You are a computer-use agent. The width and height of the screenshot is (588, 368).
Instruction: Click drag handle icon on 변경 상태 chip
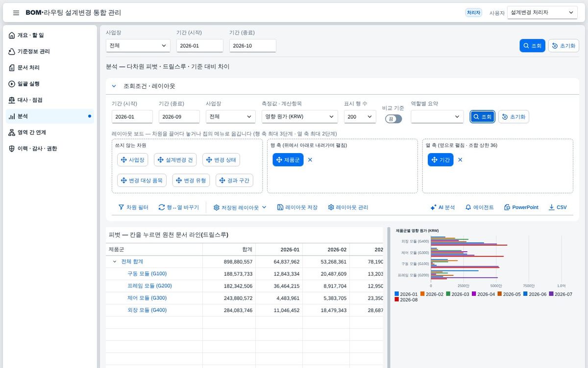pos(209,160)
